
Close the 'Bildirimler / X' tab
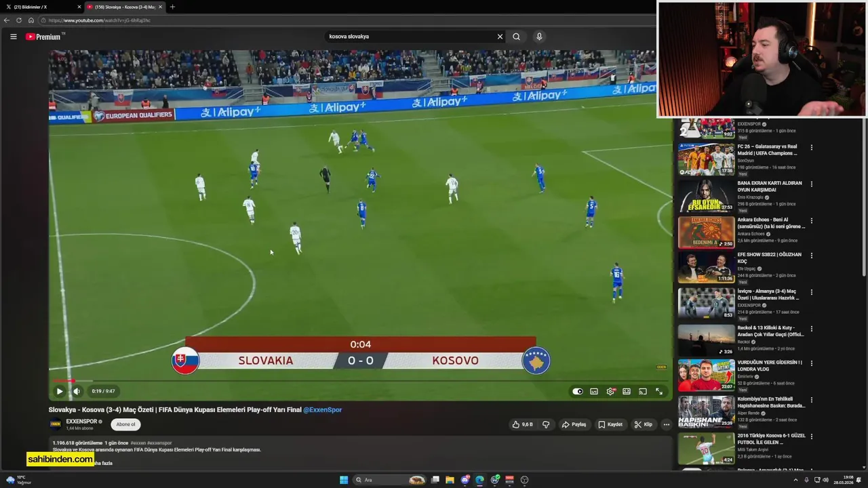(x=79, y=7)
